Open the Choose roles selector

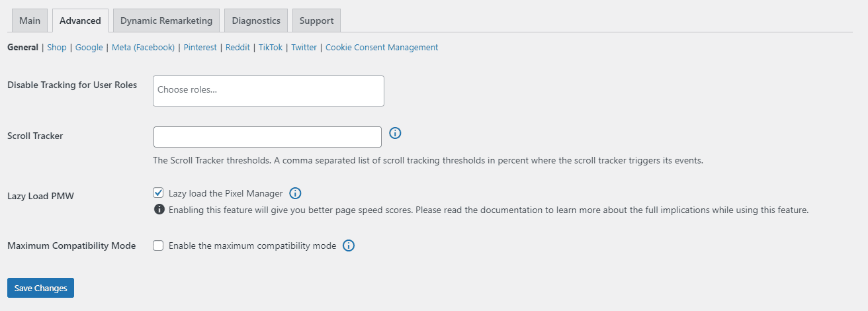(x=269, y=91)
